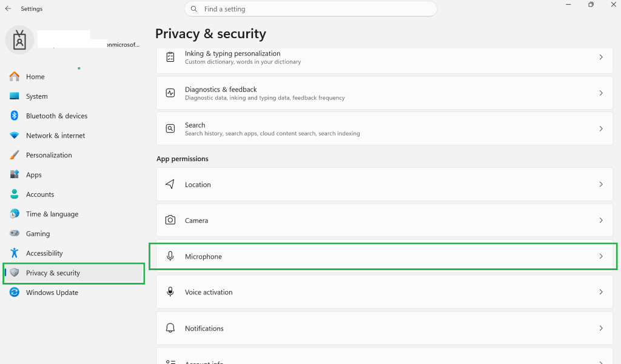Image resolution: width=621 pixels, height=364 pixels.
Task: Click the Find a setting field
Action: tap(310, 8)
